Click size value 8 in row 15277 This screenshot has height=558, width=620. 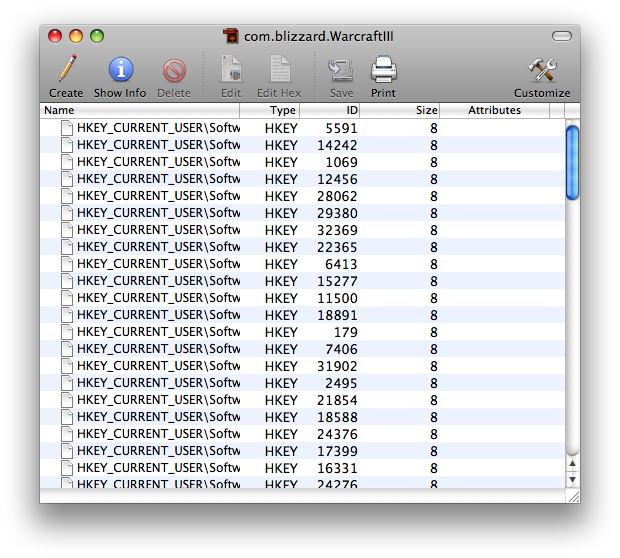pos(434,282)
